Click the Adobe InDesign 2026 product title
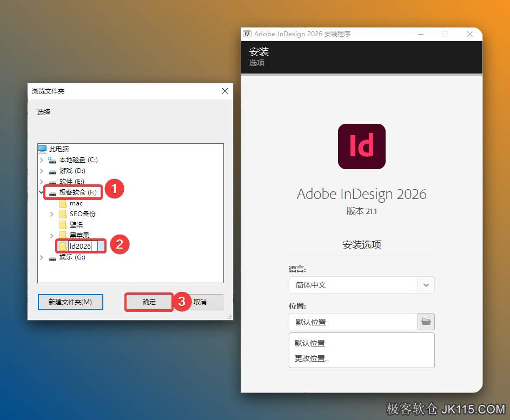The height and width of the screenshot is (420, 510). click(362, 194)
